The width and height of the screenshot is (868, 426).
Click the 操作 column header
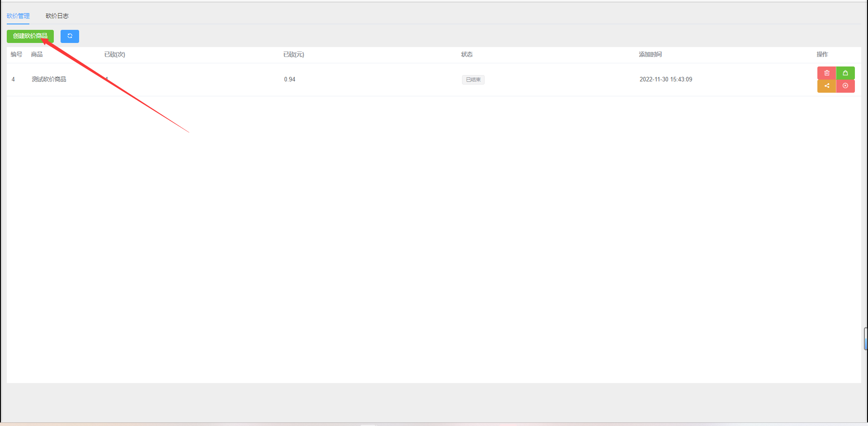[x=822, y=54]
